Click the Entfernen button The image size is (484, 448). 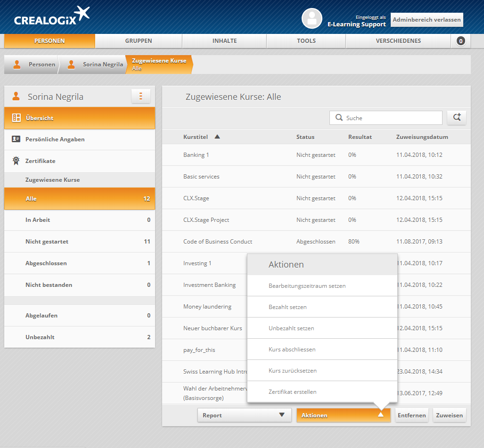(x=411, y=415)
